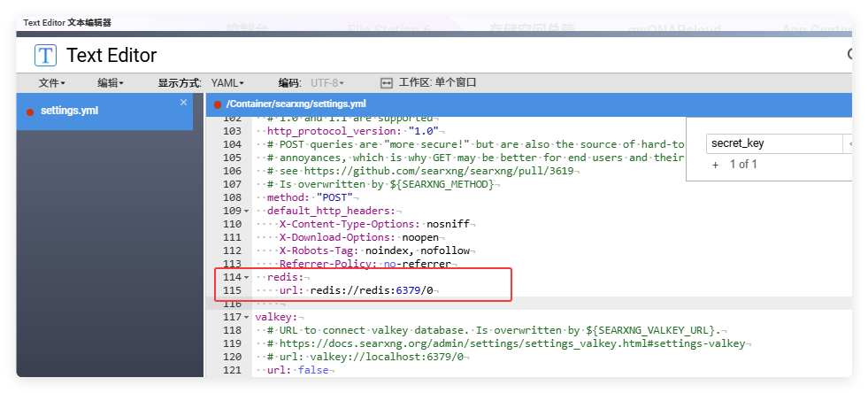Viewport: 868px width, 393px height.
Task: Collapse the valkey block at line 117
Action: click(x=246, y=317)
